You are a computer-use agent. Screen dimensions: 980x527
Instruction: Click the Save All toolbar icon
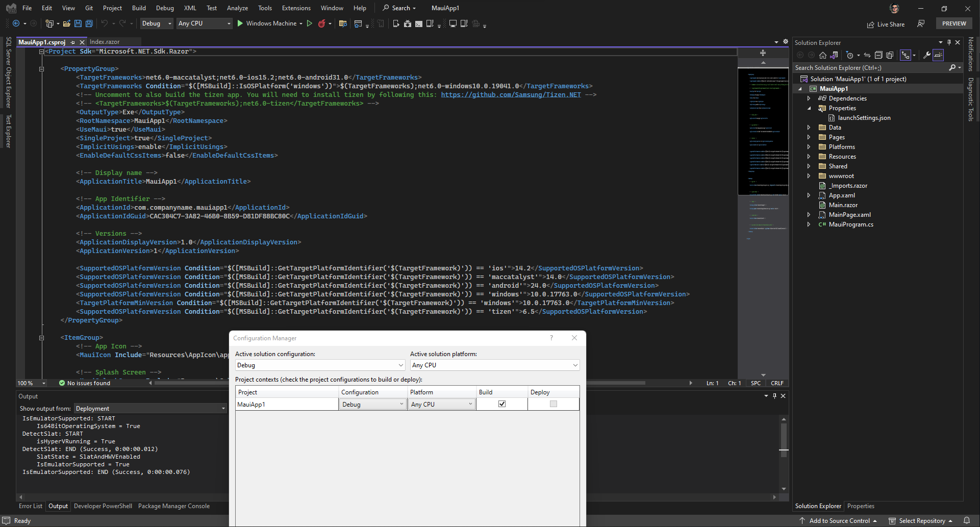click(89, 23)
